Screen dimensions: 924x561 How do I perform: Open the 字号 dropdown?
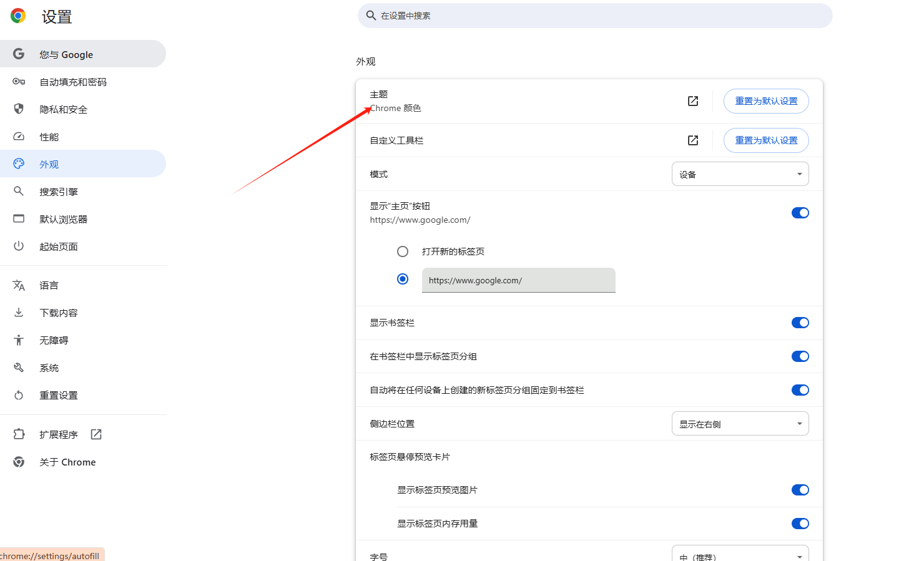[740, 553]
